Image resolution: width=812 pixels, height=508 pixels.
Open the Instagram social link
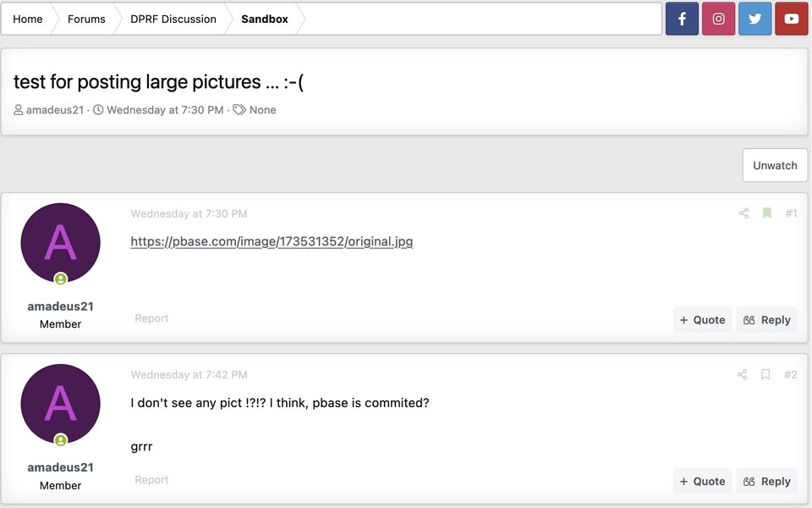pyautogui.click(x=718, y=19)
